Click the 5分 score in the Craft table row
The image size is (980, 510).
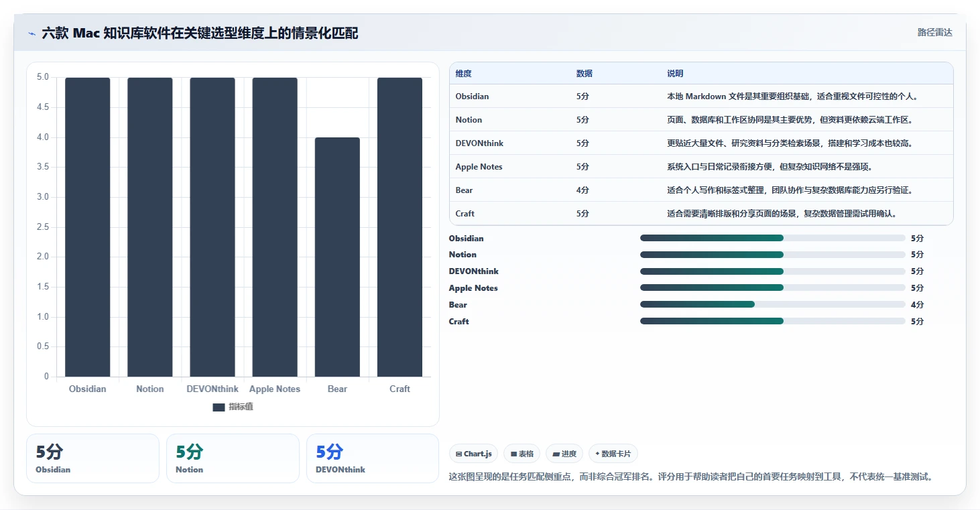[583, 214]
